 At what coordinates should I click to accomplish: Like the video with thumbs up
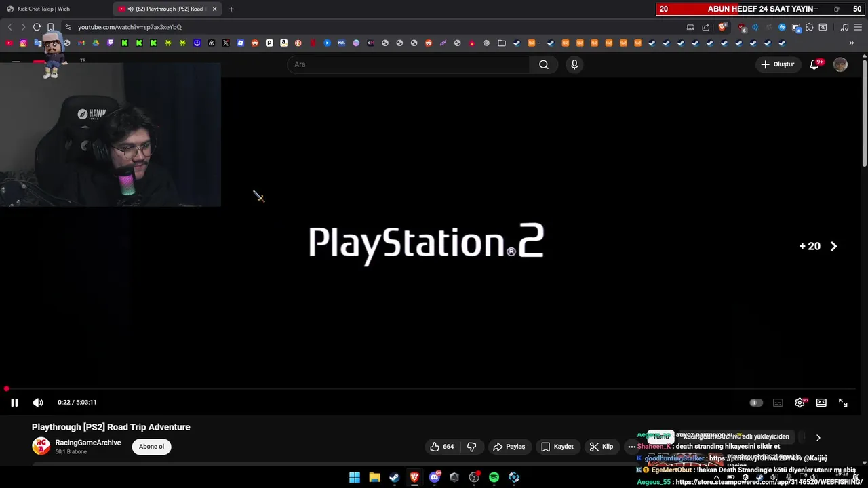pos(441,447)
